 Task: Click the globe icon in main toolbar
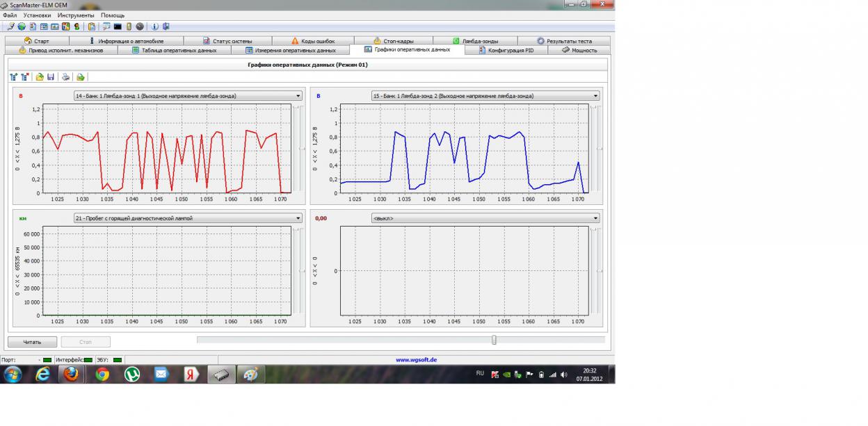[x=22, y=26]
